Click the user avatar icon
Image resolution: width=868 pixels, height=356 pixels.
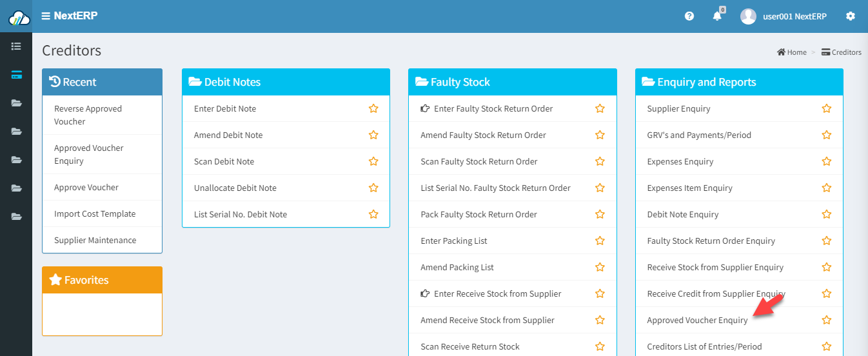point(748,16)
